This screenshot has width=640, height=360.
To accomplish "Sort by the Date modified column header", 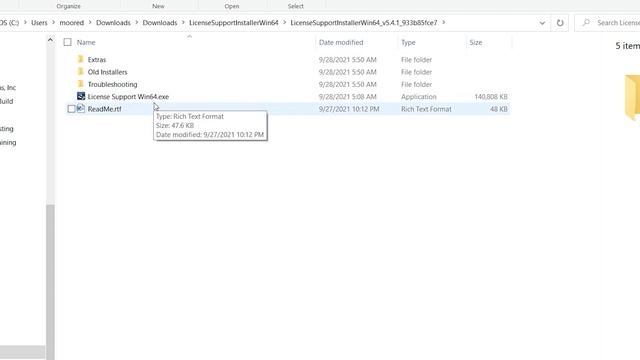I will pos(341,42).
